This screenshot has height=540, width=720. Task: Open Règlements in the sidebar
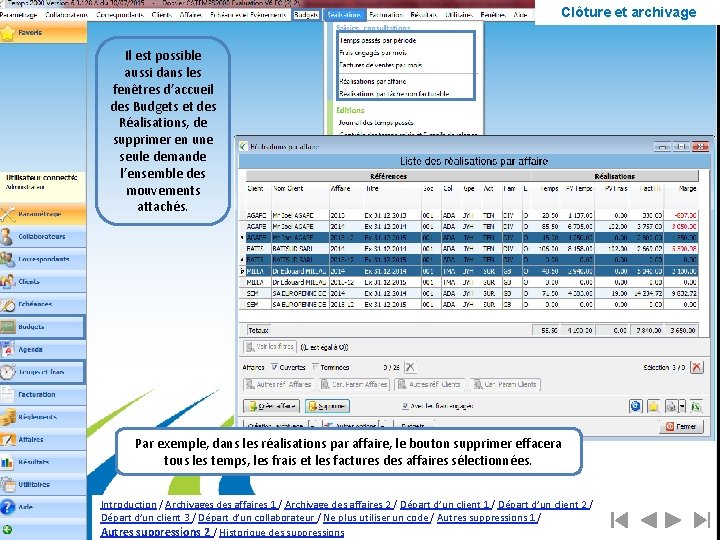[x=43, y=417]
